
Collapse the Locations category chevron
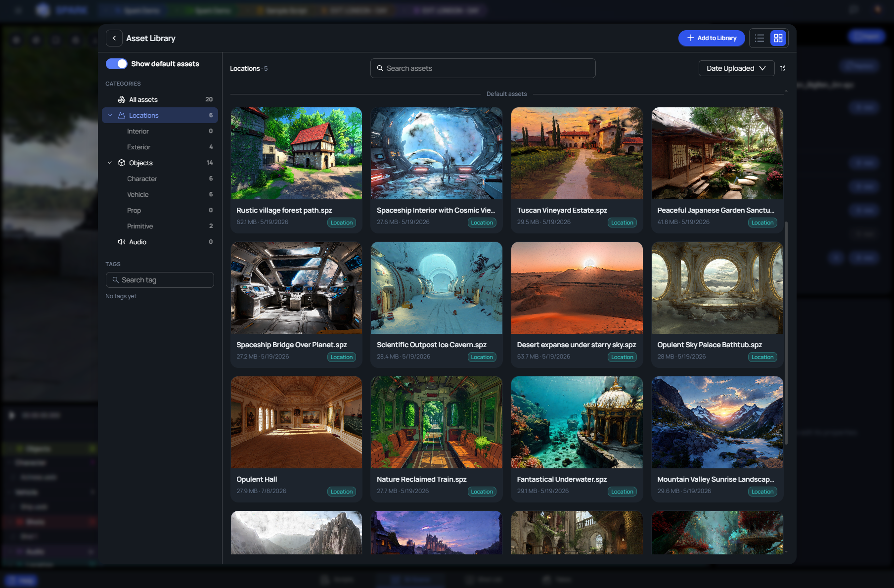(x=110, y=115)
